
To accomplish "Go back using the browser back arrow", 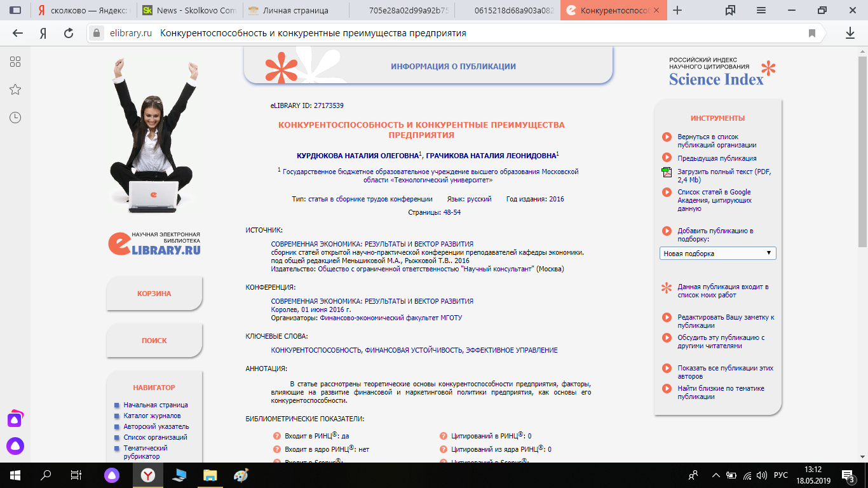I will point(18,33).
